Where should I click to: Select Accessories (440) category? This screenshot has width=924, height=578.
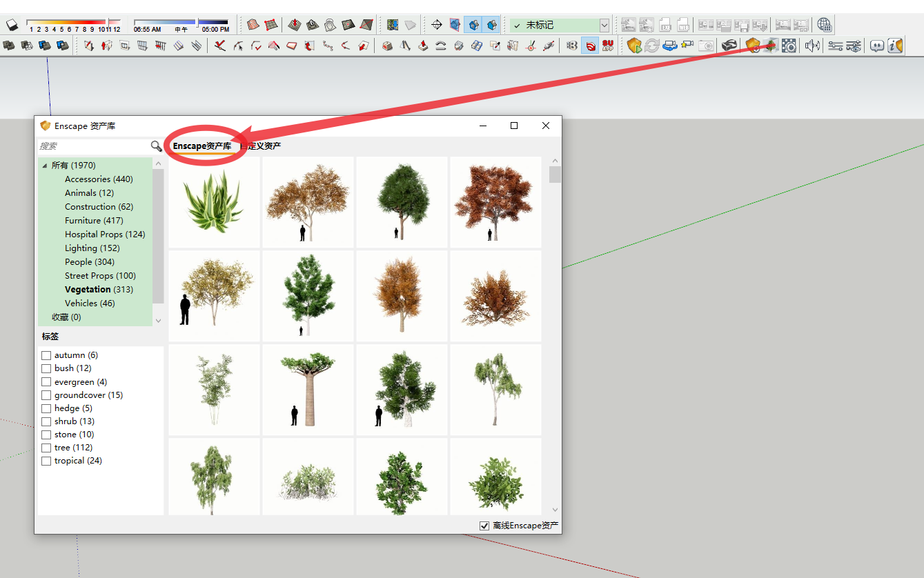[x=99, y=179]
